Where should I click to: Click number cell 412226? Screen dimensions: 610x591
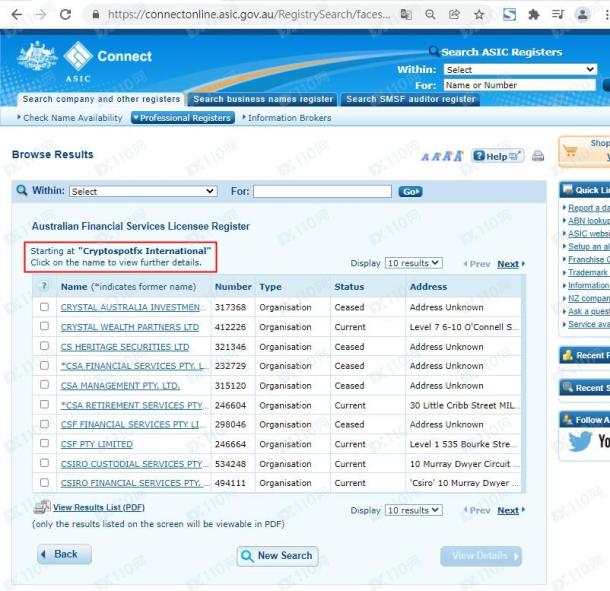pos(230,327)
